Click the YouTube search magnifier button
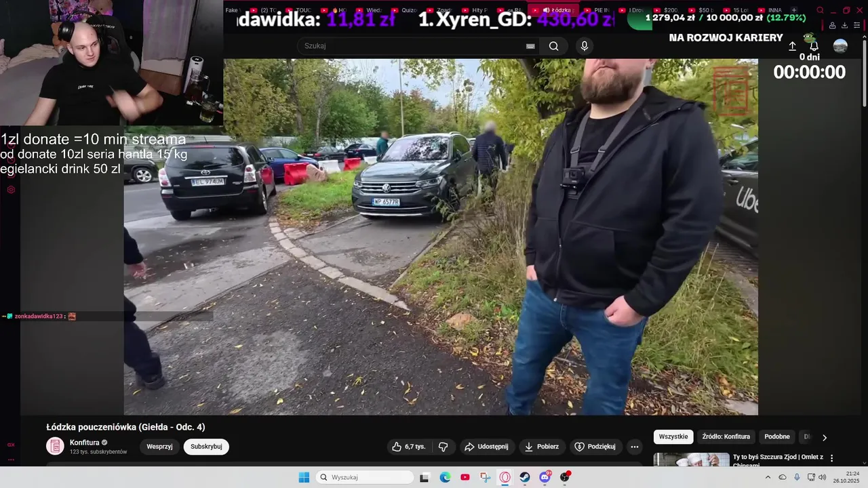Viewport: 868px width, 488px height. coord(554,46)
